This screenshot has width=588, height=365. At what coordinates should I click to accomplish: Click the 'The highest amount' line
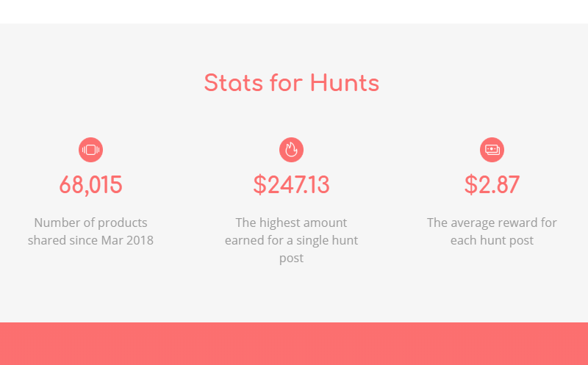[x=291, y=223]
